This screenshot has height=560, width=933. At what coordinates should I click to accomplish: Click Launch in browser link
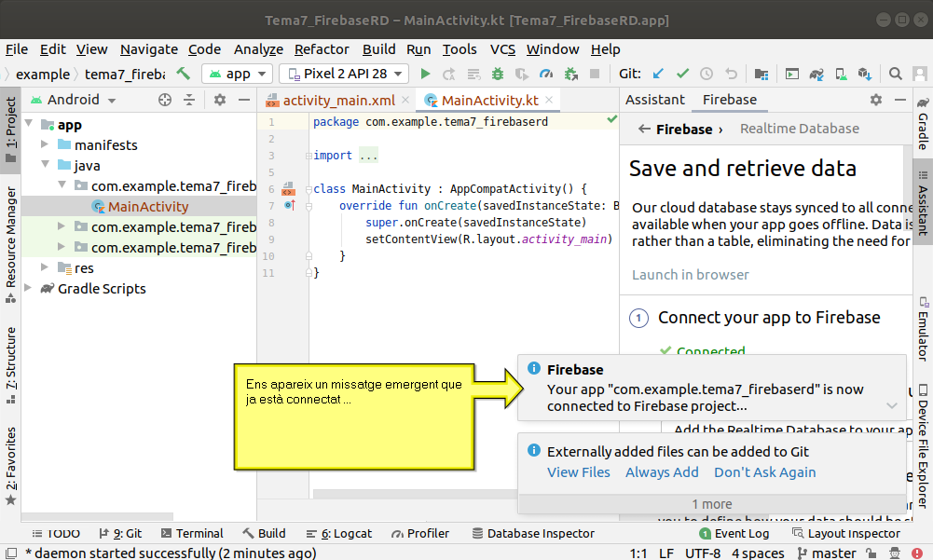click(x=691, y=275)
